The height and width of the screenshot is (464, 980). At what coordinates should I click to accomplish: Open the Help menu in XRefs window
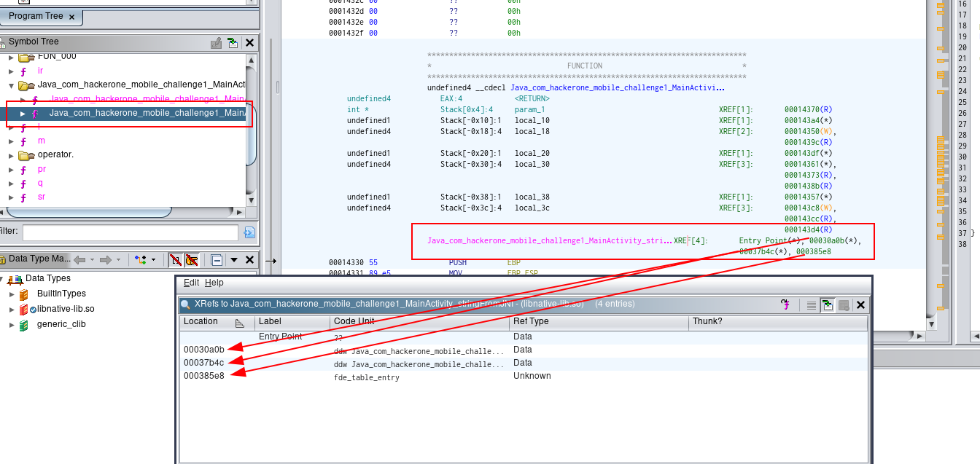(x=214, y=283)
